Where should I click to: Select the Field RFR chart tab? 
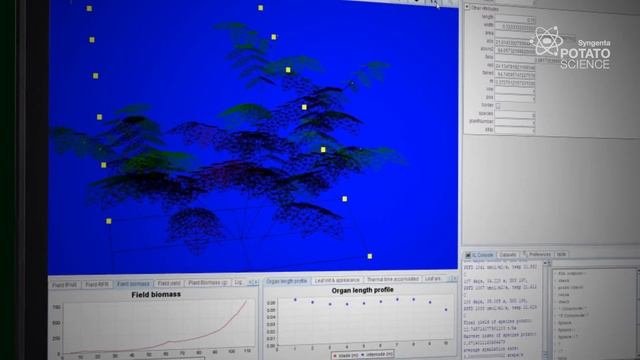(x=96, y=284)
